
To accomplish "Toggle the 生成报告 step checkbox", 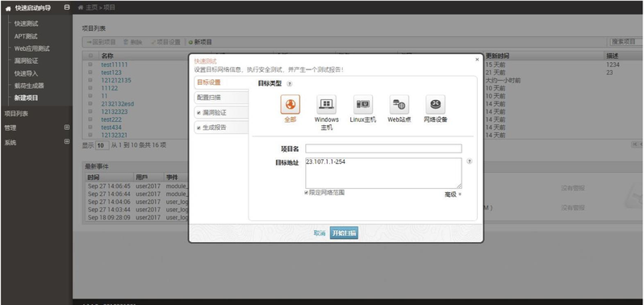I will tap(199, 127).
